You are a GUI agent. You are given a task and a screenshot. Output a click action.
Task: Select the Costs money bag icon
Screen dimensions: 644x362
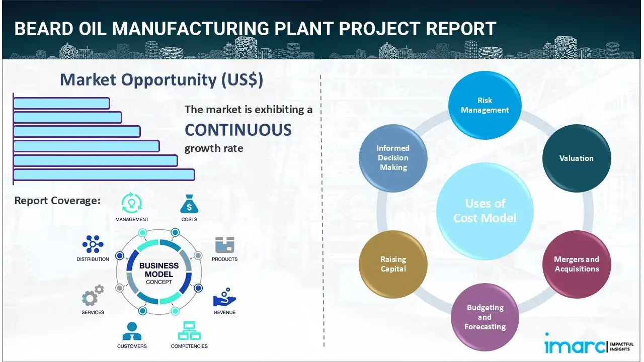pos(189,204)
